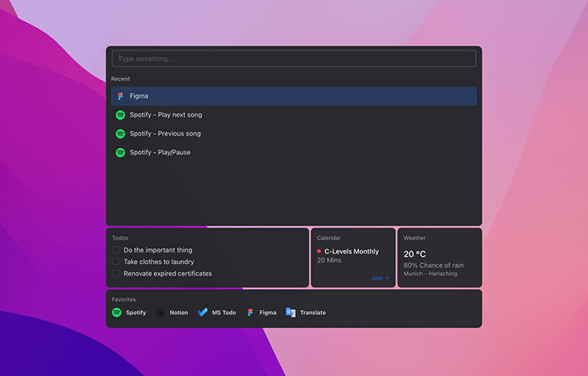The height and width of the screenshot is (376, 588).
Task: Click the Notion label in Favorites
Action: (179, 313)
